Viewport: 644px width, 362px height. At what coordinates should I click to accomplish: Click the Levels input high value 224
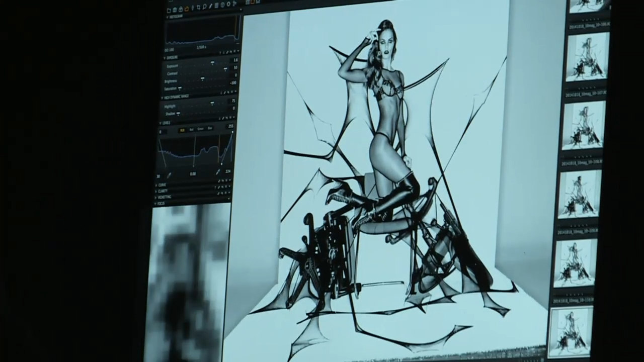(x=228, y=171)
